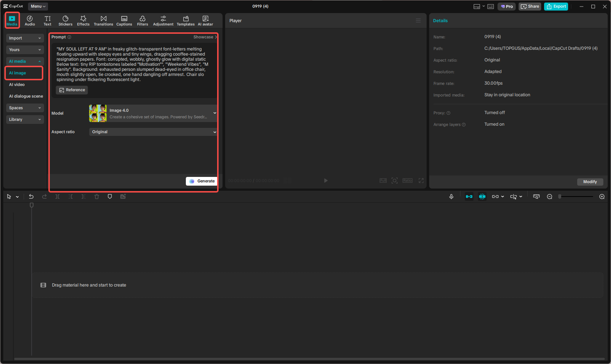Expand the Spaces section
Viewport: 611px width, 364px height.
pyautogui.click(x=25, y=108)
